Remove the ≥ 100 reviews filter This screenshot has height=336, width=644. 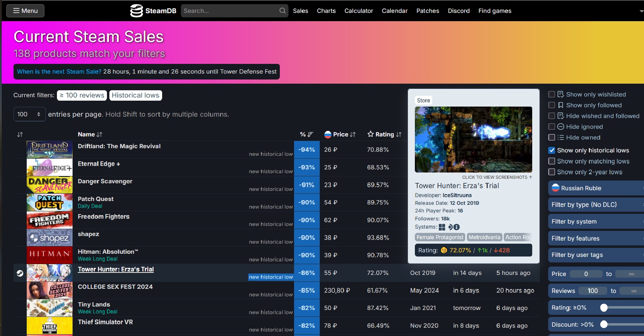pos(82,95)
